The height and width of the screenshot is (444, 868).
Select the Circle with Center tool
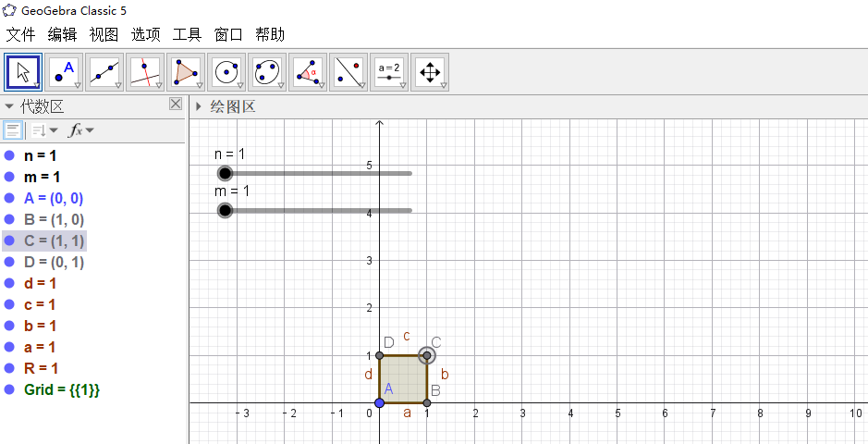[226, 71]
